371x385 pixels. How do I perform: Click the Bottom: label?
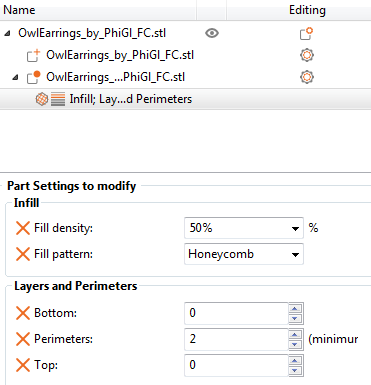pos(55,313)
